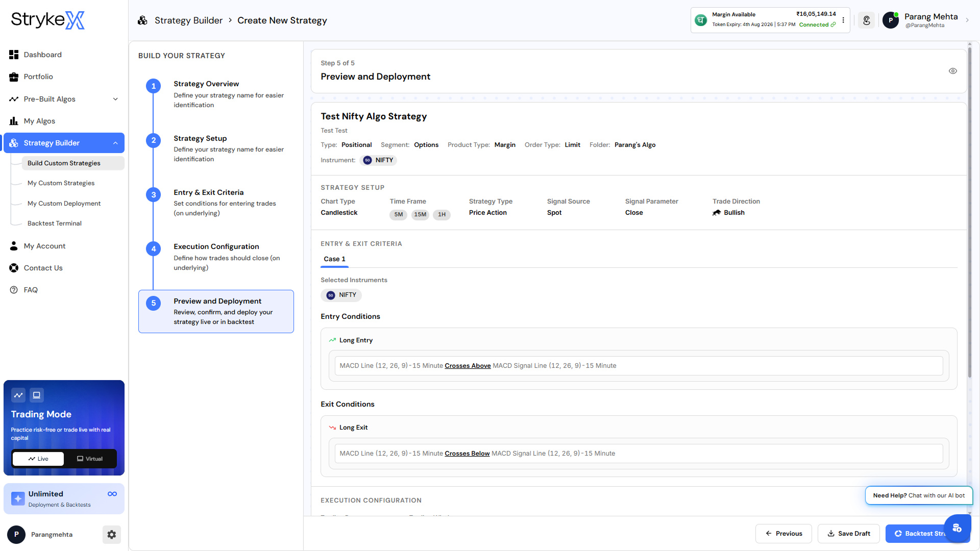Click the Long Exit trend-down icon

pyautogui.click(x=332, y=428)
